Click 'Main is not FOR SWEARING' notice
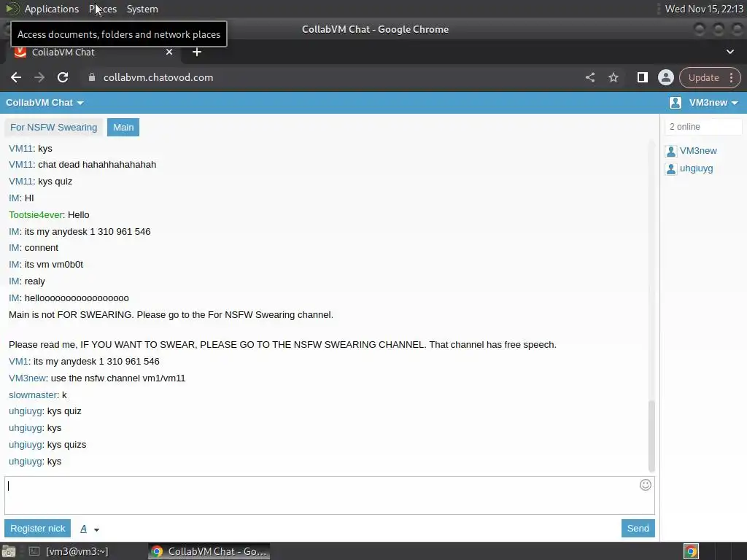This screenshot has height=560, width=747. click(x=171, y=315)
